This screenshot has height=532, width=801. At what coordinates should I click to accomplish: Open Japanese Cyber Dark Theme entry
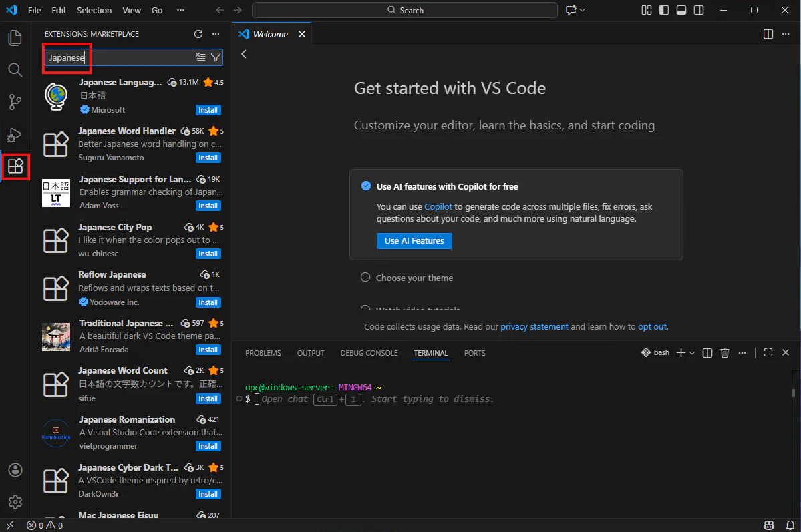(132, 481)
